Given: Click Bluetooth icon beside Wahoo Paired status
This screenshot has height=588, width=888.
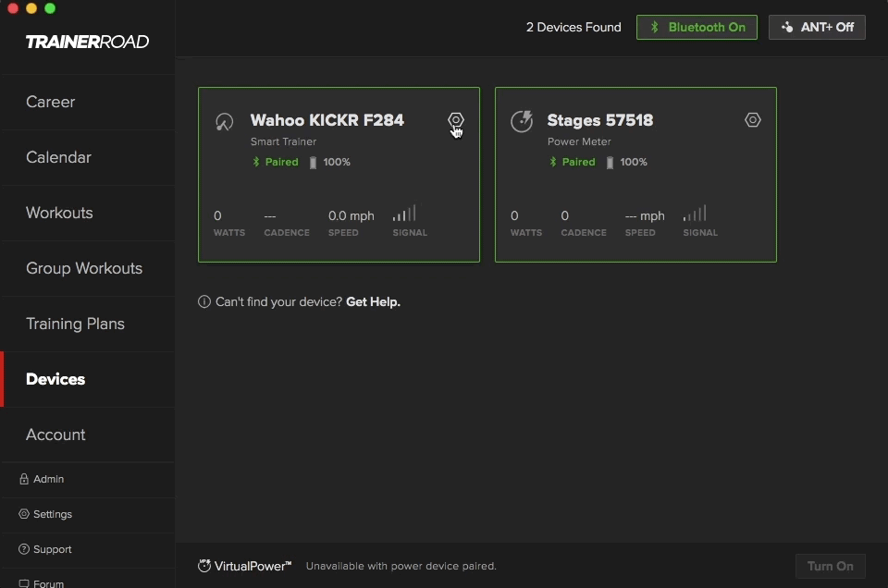Looking at the screenshot, I should (x=256, y=162).
